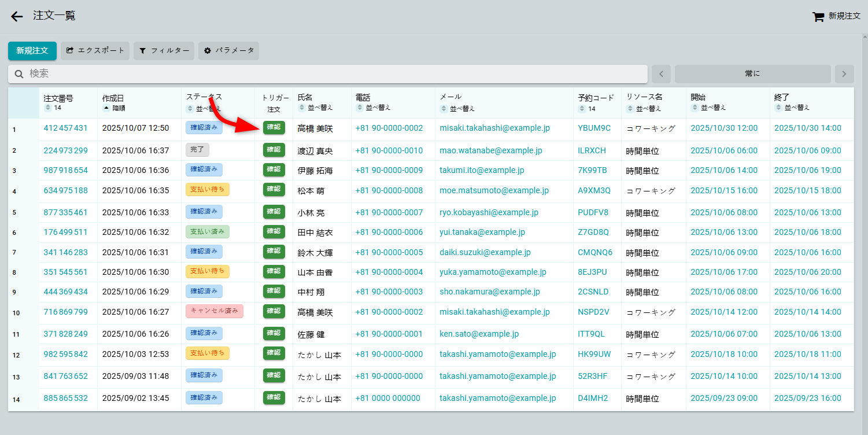Sort by the order number column arrows
This screenshot has height=435, width=868.
tap(48, 108)
